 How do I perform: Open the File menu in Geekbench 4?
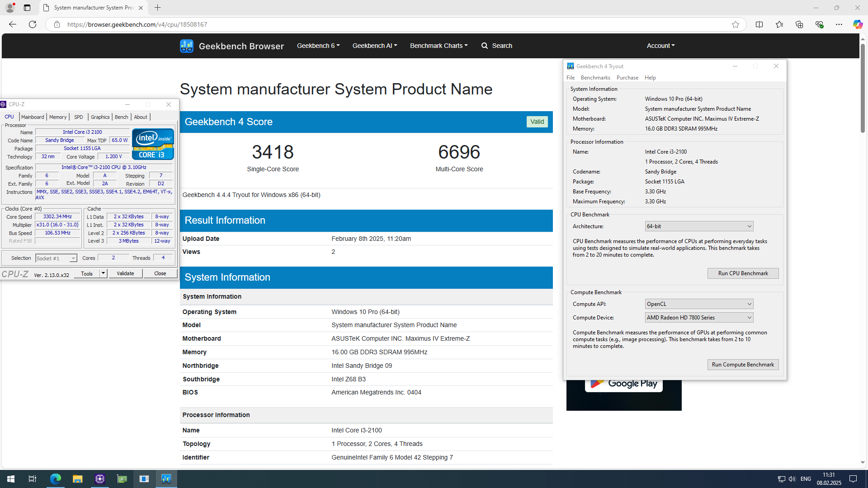pyautogui.click(x=571, y=78)
